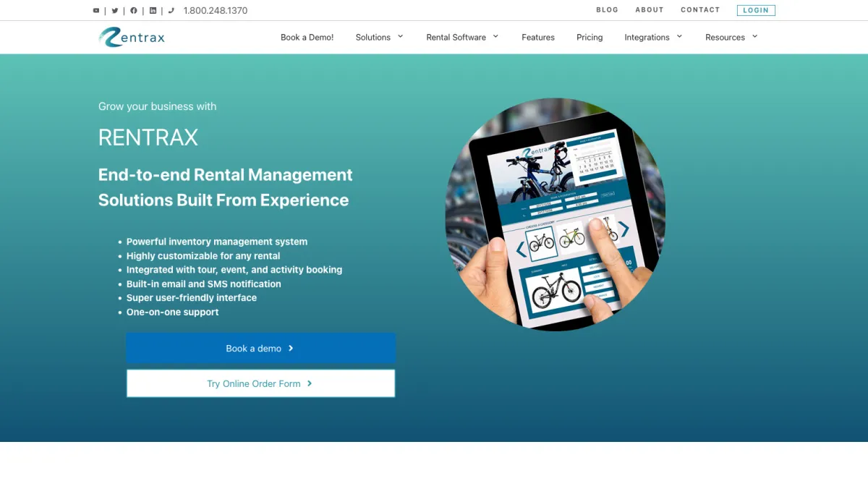Image resolution: width=868 pixels, height=481 pixels.
Task: Click 'Powerful inventory management system' bullet
Action: 217,242
